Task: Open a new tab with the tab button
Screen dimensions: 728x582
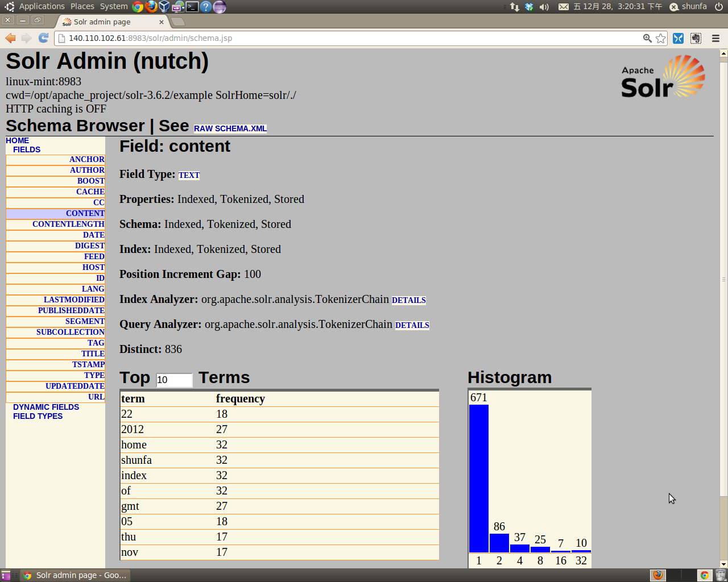Action: click(x=178, y=22)
